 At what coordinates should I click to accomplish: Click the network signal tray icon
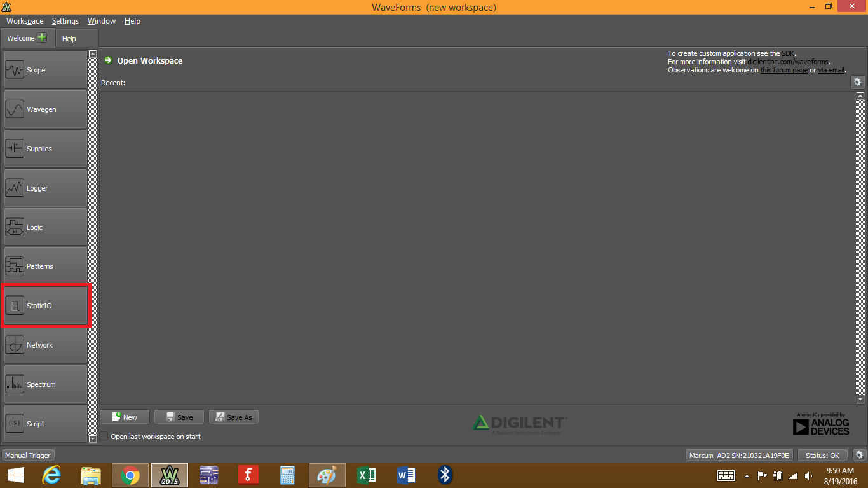793,475
